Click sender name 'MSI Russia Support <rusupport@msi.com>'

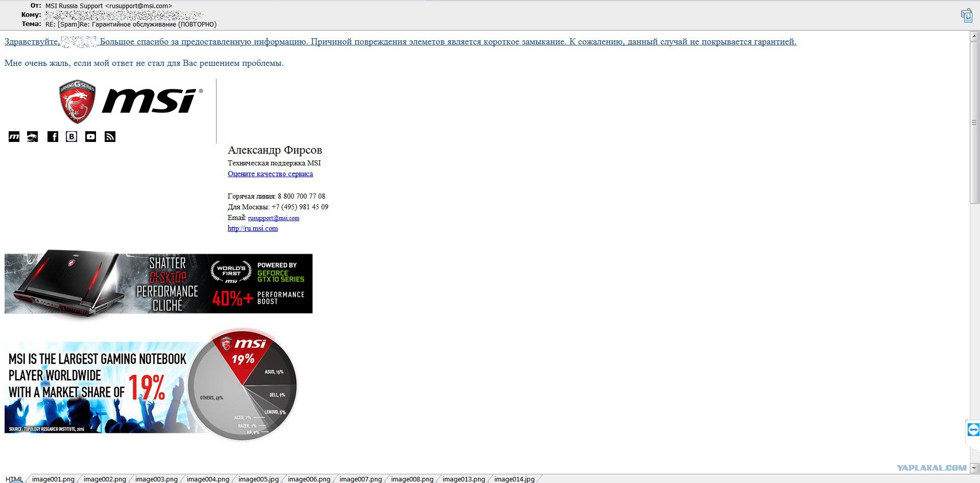click(109, 6)
